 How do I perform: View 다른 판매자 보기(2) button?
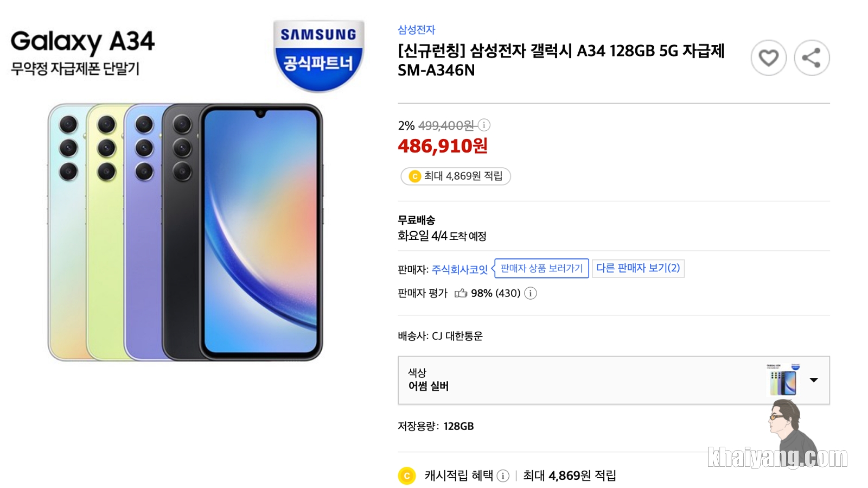click(x=638, y=268)
